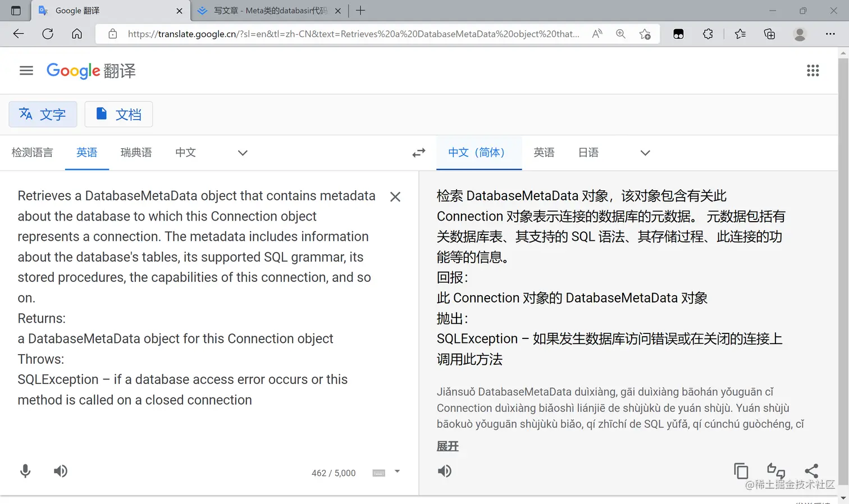849x504 pixels.
Task: Clear the source text with the X
Action: pyautogui.click(x=395, y=197)
